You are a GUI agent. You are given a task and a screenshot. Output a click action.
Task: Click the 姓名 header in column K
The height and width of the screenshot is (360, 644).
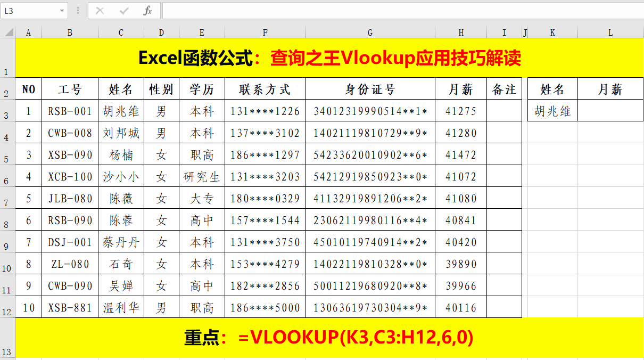coord(552,89)
